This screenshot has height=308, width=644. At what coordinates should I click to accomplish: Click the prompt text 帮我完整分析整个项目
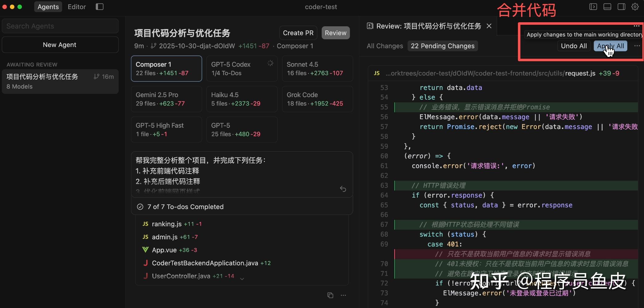click(x=201, y=160)
